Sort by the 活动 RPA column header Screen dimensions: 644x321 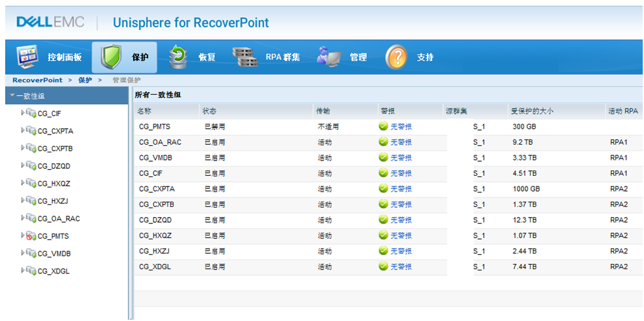[624, 111]
